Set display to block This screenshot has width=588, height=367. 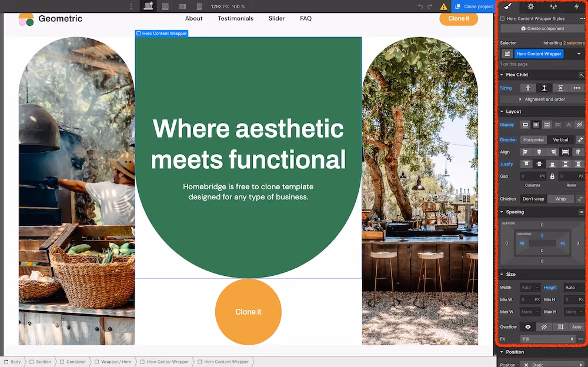tap(525, 125)
